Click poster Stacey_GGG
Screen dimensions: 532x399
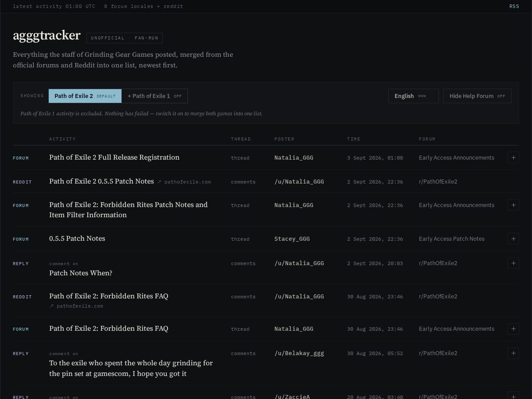coord(292,239)
